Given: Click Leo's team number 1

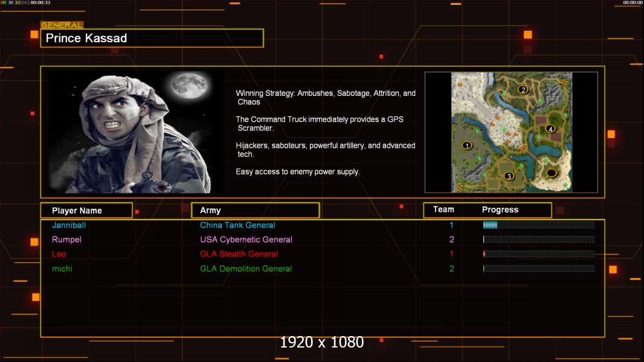Looking at the screenshot, I should coord(451,254).
